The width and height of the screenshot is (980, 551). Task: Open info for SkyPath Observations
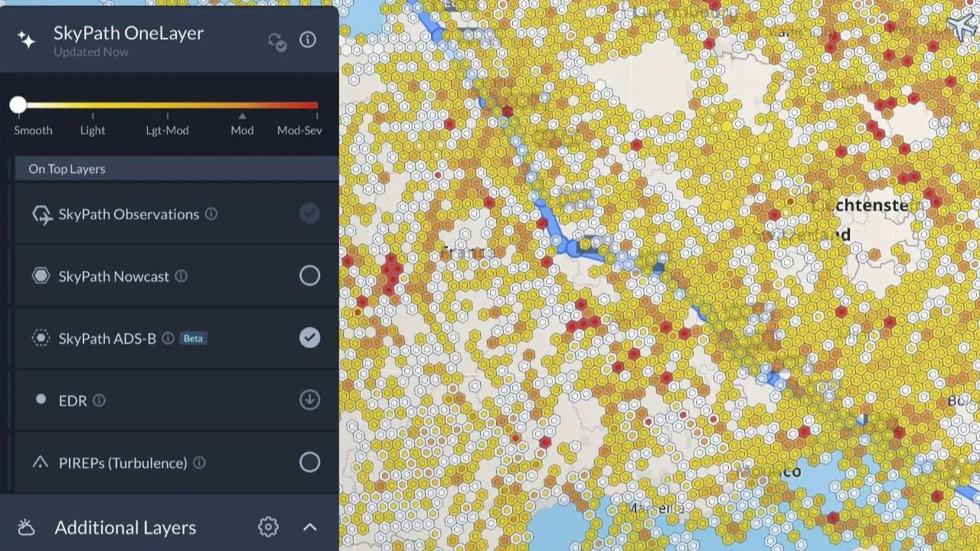click(211, 214)
